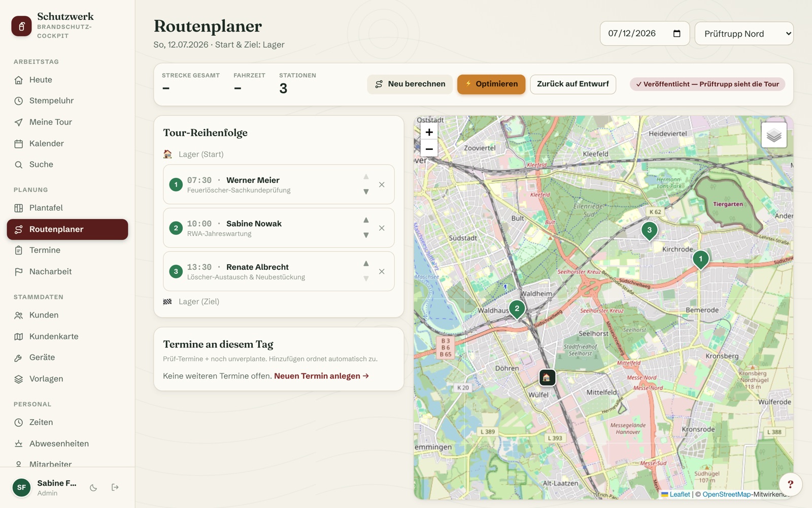The height and width of the screenshot is (508, 812).
Task: Open Suche from the sidebar
Action: tap(67, 165)
